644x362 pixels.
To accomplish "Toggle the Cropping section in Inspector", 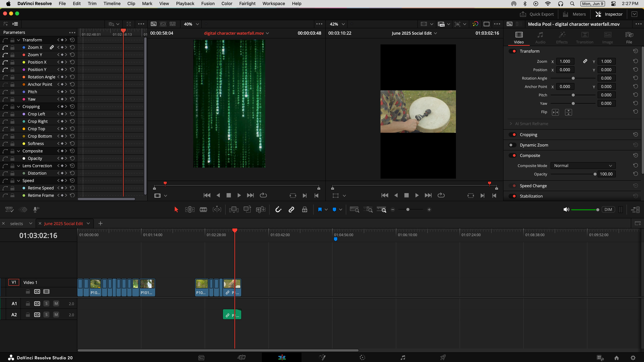I will (513, 135).
